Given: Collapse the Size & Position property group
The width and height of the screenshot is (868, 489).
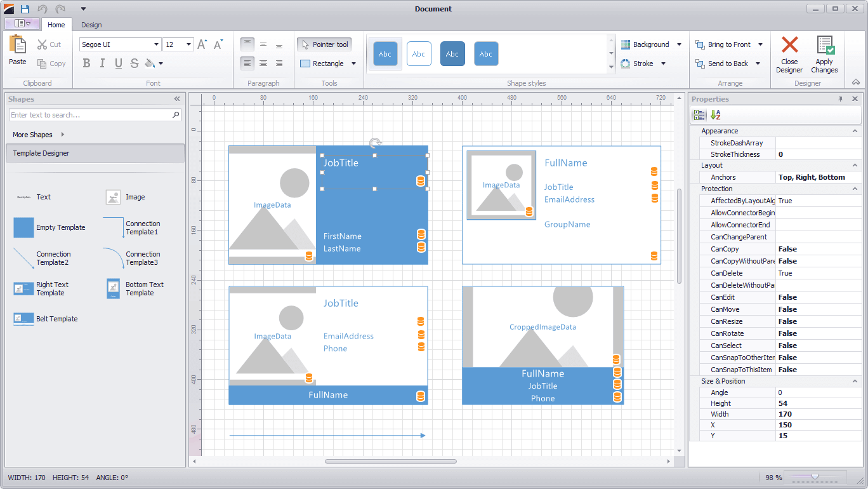Looking at the screenshot, I should point(855,381).
